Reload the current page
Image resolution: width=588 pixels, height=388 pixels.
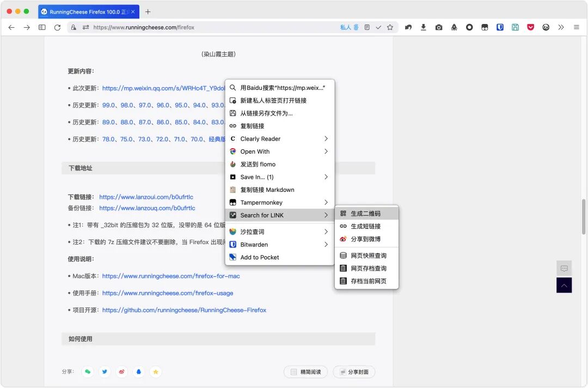[x=57, y=27]
